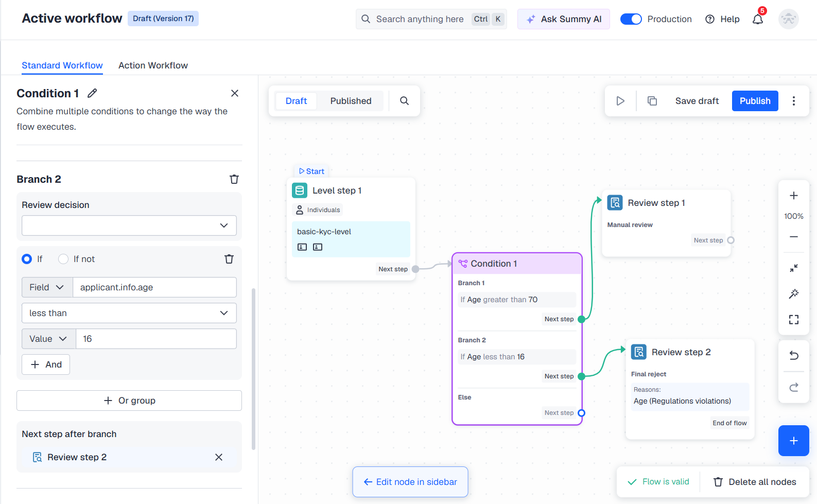Click the copy workflow icon
The image size is (817, 504).
tap(652, 101)
